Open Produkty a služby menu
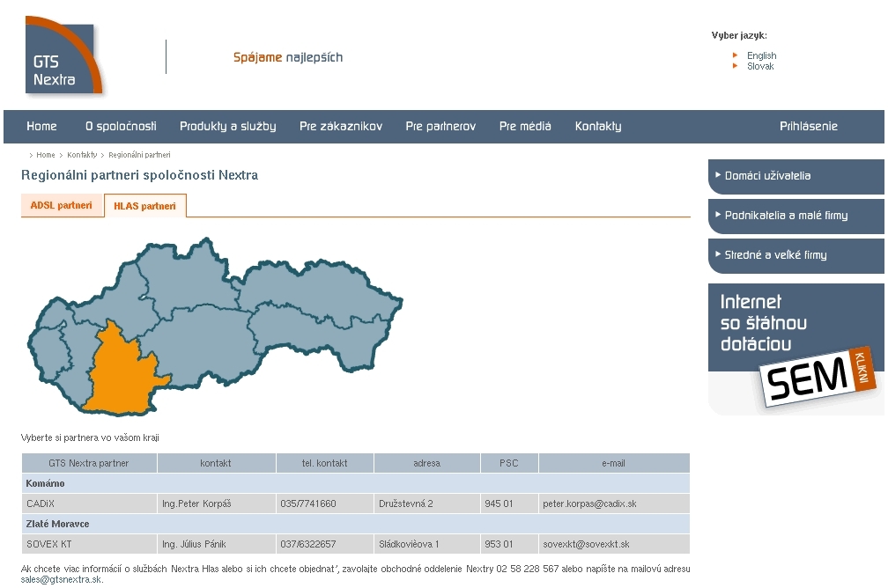This screenshot has width=888, height=588. pos(227,126)
